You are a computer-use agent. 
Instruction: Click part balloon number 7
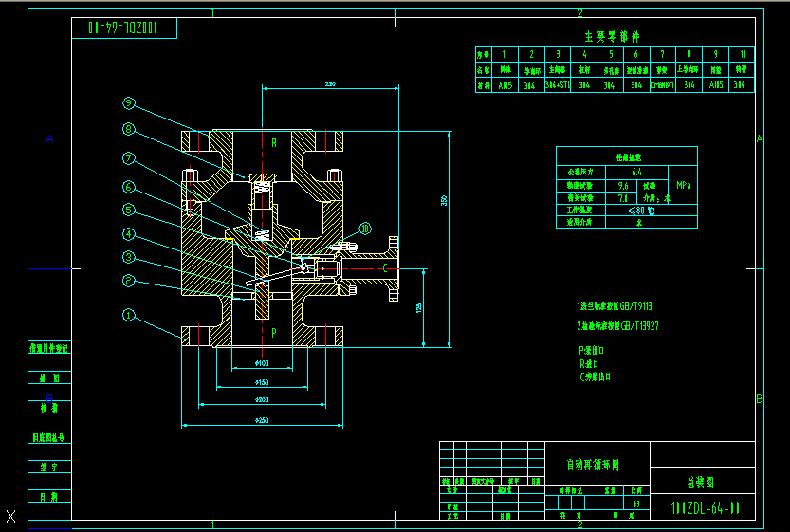coord(129,158)
